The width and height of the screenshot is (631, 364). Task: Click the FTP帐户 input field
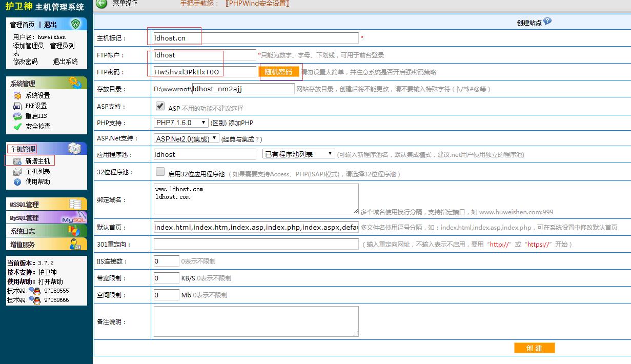[205, 55]
